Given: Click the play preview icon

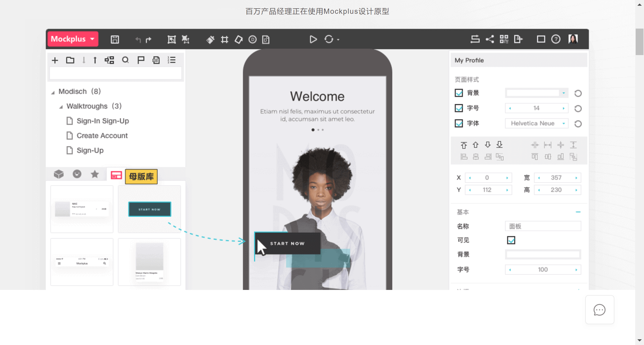Looking at the screenshot, I should (313, 39).
